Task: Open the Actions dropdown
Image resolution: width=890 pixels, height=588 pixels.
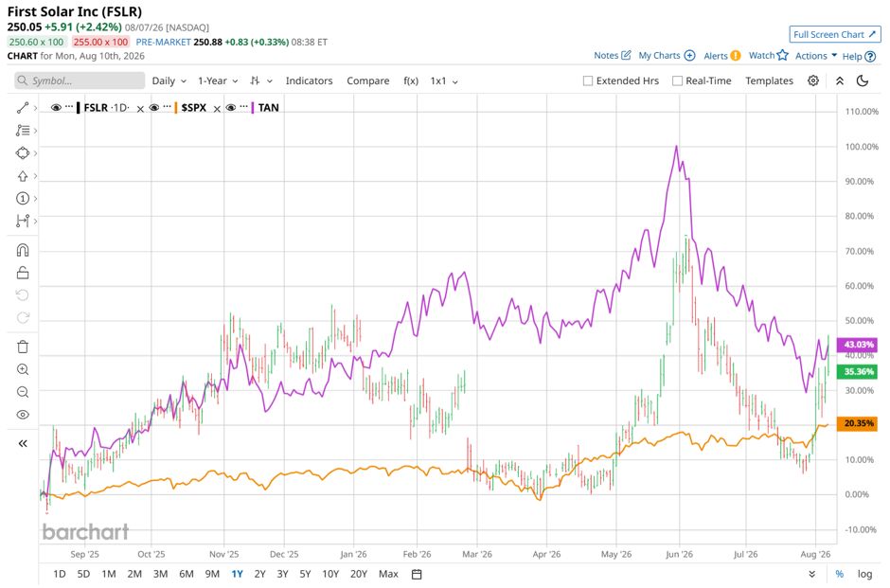Action: click(816, 56)
